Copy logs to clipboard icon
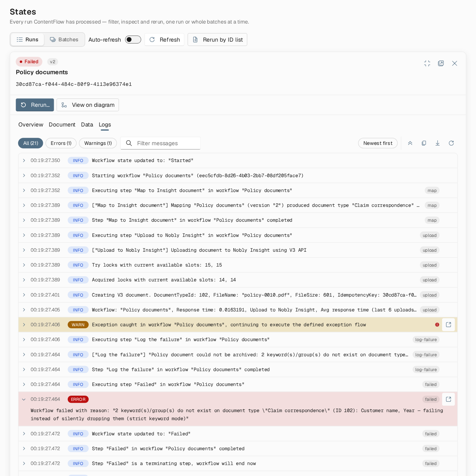 (424, 143)
